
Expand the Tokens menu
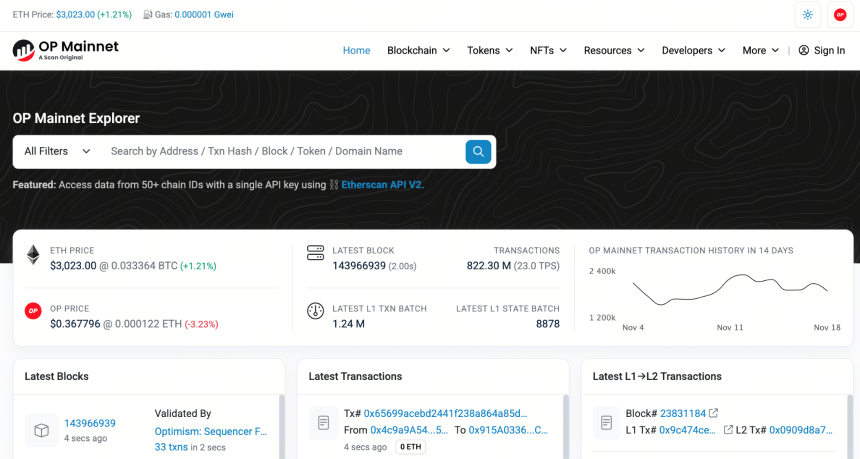pyautogui.click(x=490, y=50)
